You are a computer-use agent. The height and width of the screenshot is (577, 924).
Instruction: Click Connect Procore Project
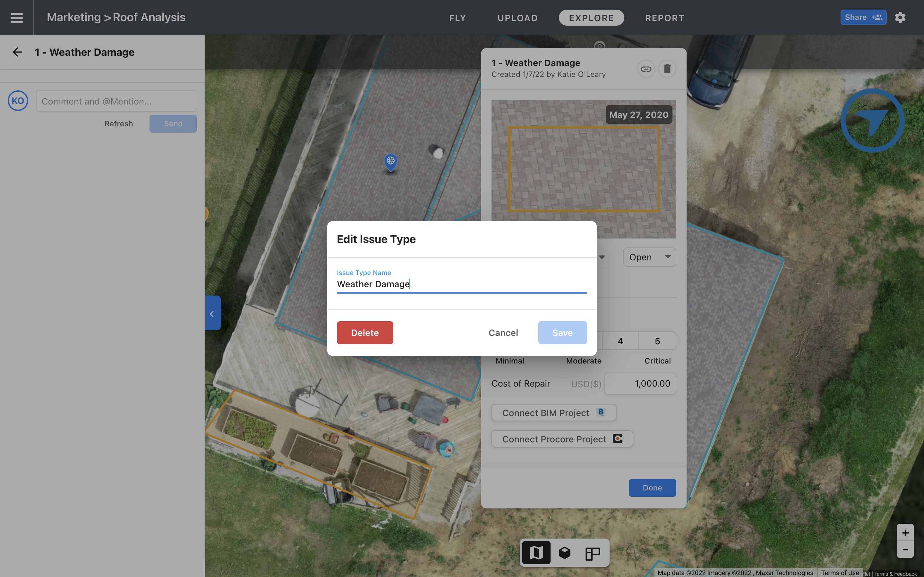point(562,439)
